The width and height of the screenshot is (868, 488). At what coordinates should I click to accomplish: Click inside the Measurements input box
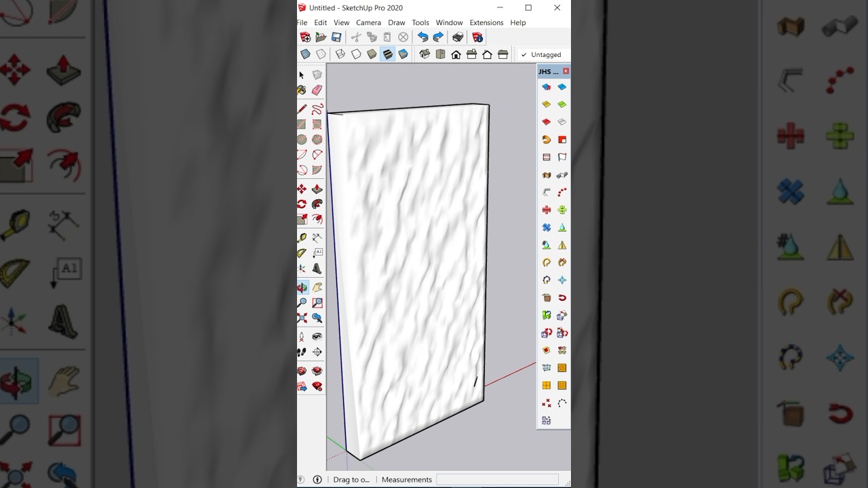[x=497, y=479]
